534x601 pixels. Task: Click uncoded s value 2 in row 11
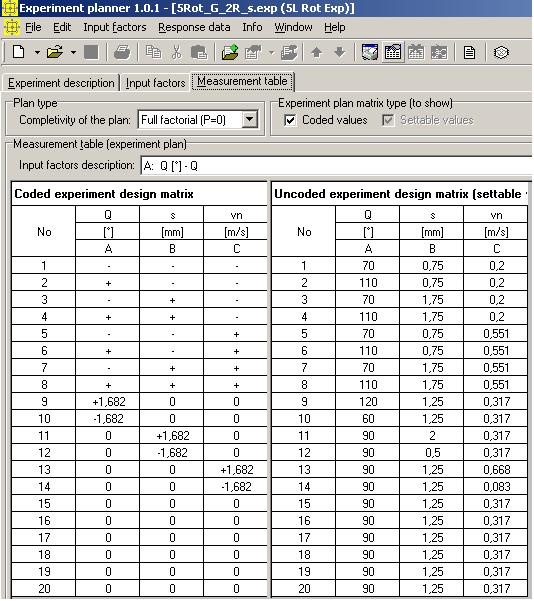coord(432,436)
